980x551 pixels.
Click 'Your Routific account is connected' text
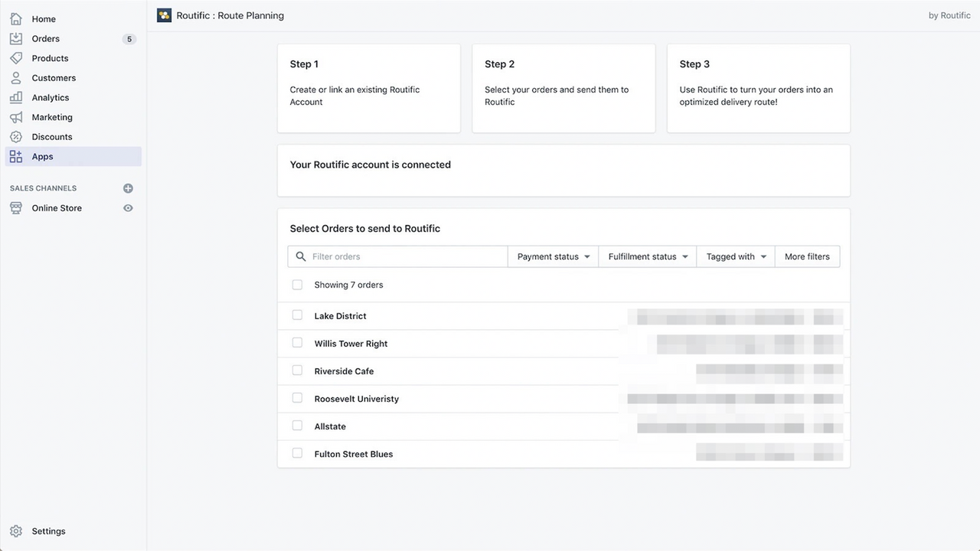point(370,165)
